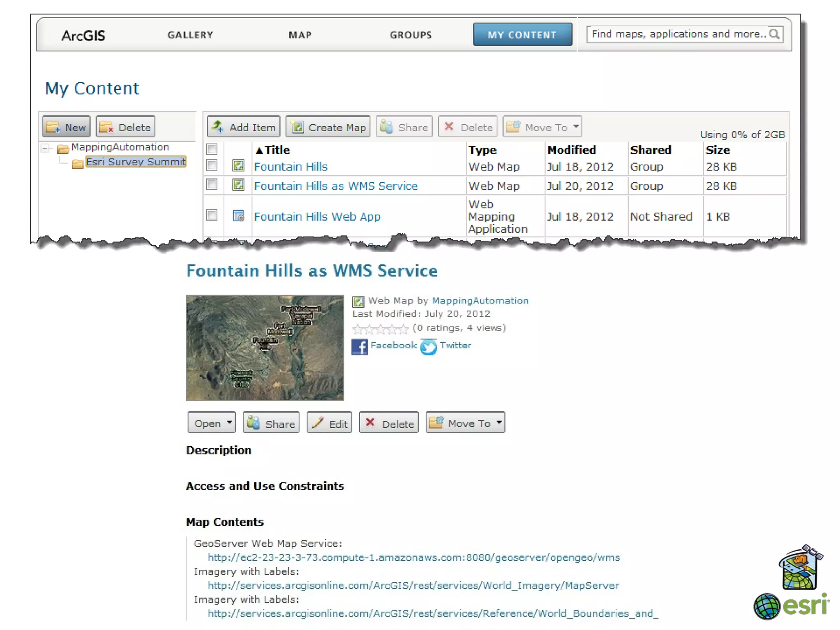Click the Esri Survey Summit folder icon
The image size is (840, 630).
click(x=77, y=164)
